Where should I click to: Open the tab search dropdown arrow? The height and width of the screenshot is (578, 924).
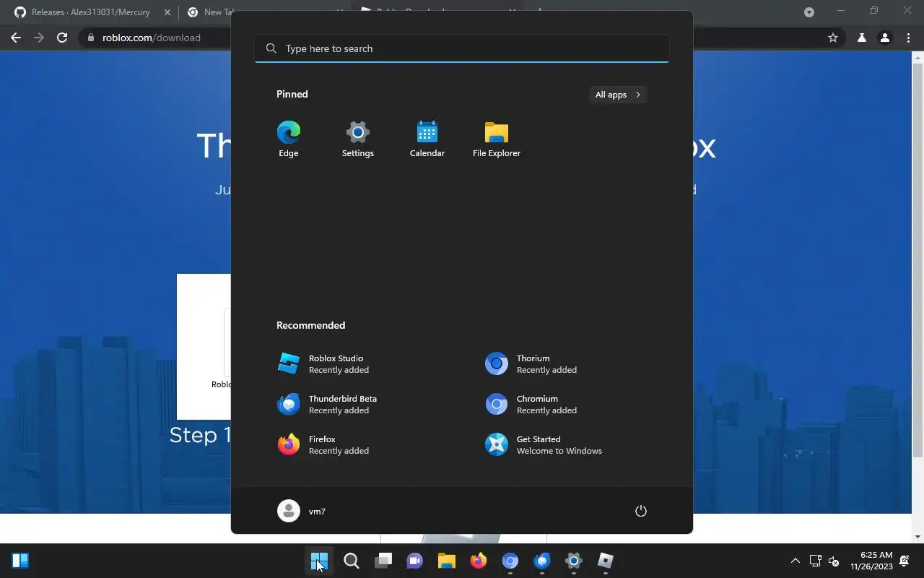point(809,12)
